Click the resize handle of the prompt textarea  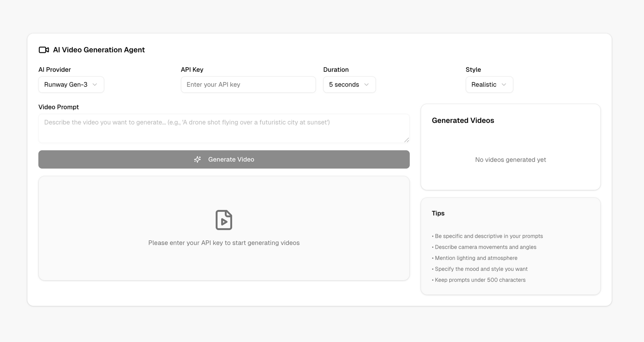pos(407,140)
